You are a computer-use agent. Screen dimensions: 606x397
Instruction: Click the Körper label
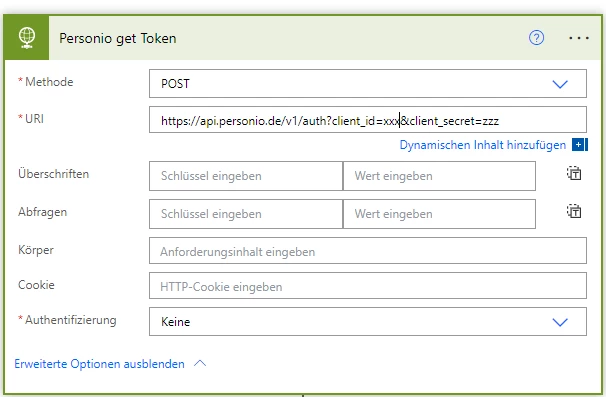pos(36,250)
